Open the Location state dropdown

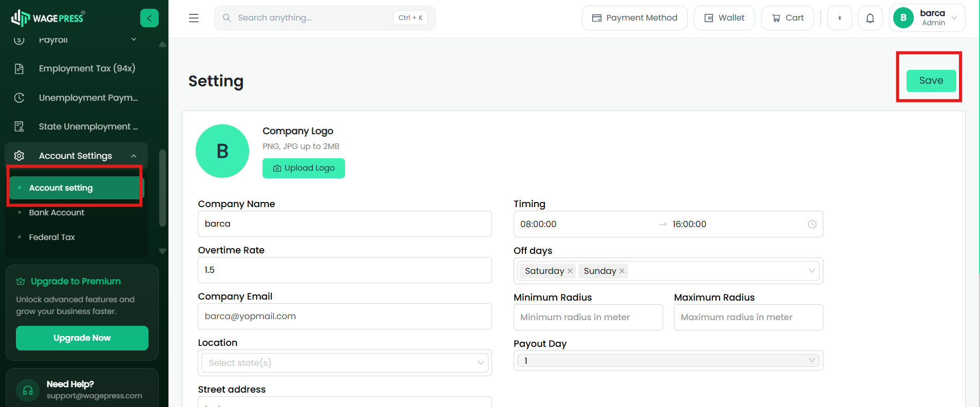(345, 363)
